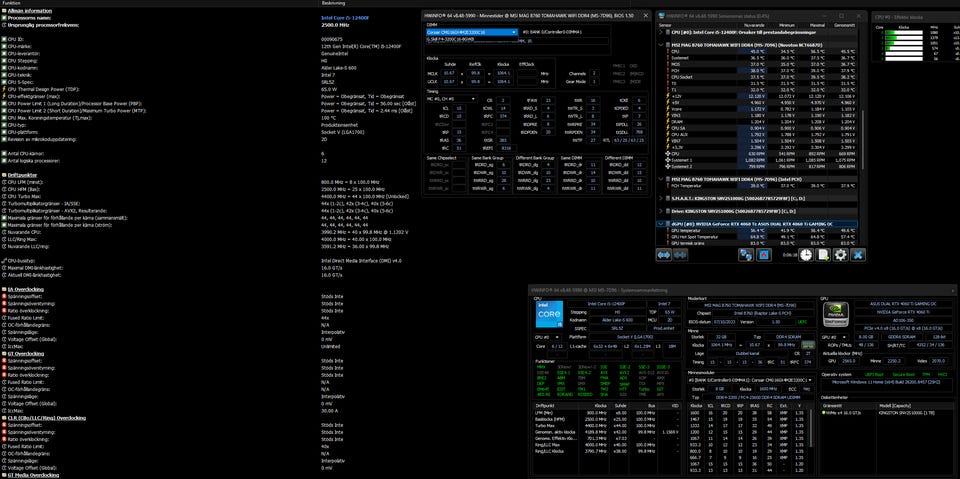Open the memory modules Corsair dropdown in summary
Viewport: 960px width, 479px height.
point(749,380)
